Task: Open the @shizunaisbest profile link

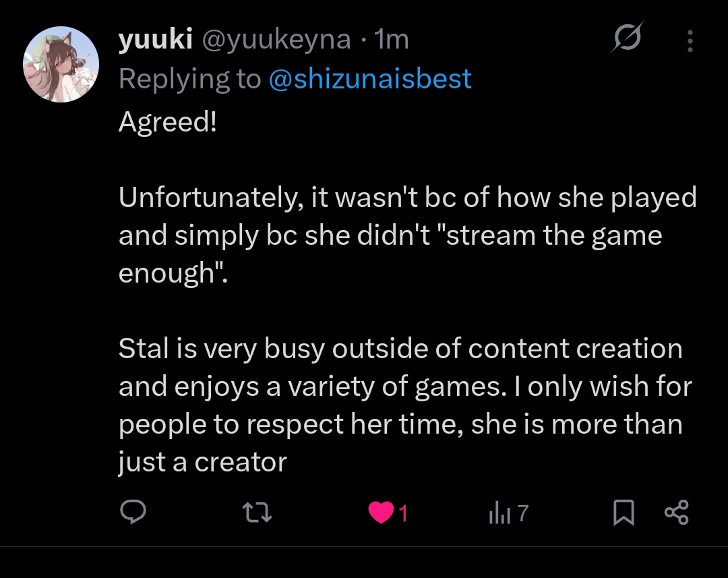Action: click(x=370, y=79)
